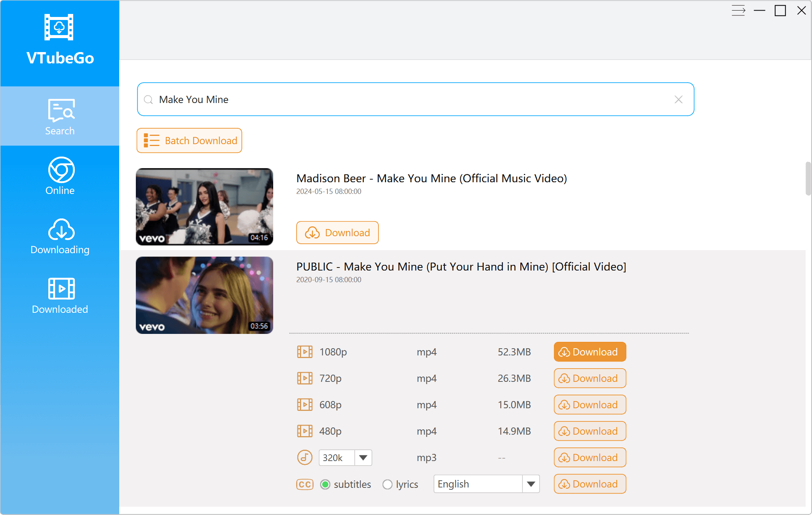Click the mp3 format label
The width and height of the screenshot is (812, 515).
(427, 458)
